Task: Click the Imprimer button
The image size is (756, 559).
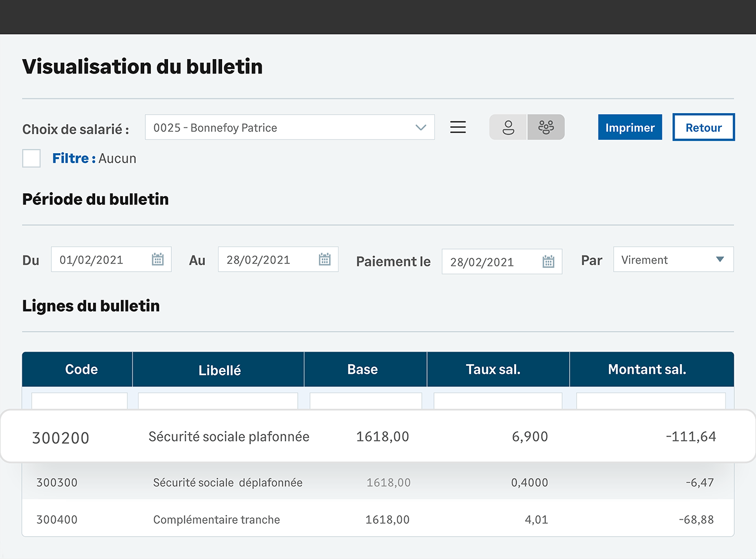Action: [x=630, y=128]
